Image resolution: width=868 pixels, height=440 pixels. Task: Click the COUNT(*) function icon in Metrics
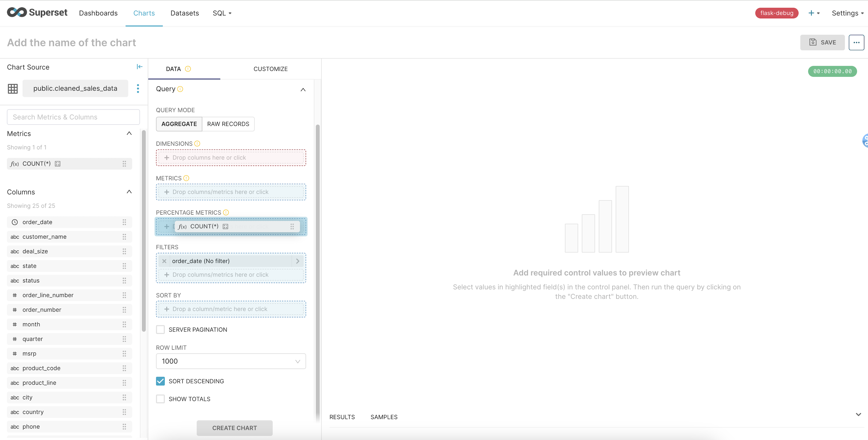coord(15,163)
